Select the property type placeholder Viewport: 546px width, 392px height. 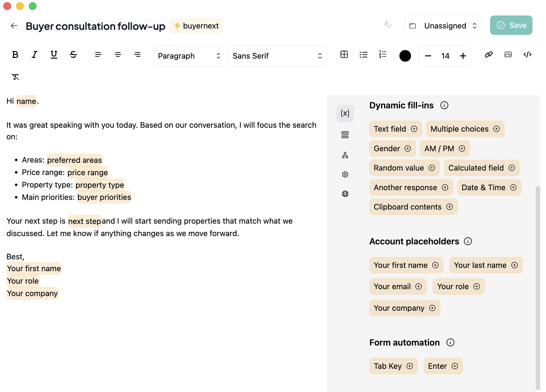100,185
